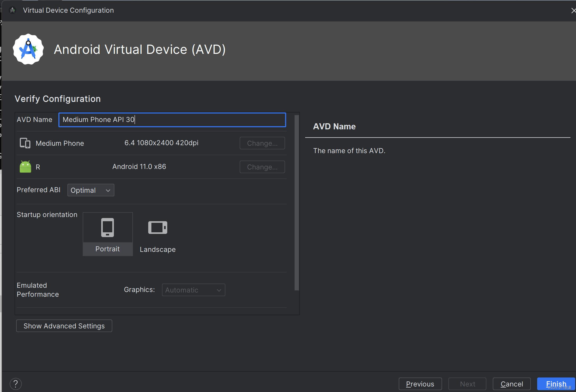Select Landscape startup orientation
The width and height of the screenshot is (576, 392).
tap(158, 249)
